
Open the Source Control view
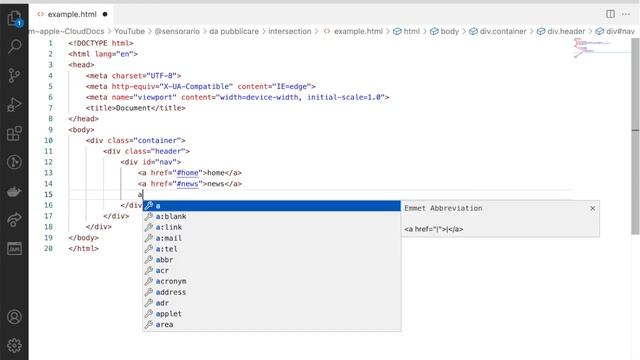(x=14, y=76)
